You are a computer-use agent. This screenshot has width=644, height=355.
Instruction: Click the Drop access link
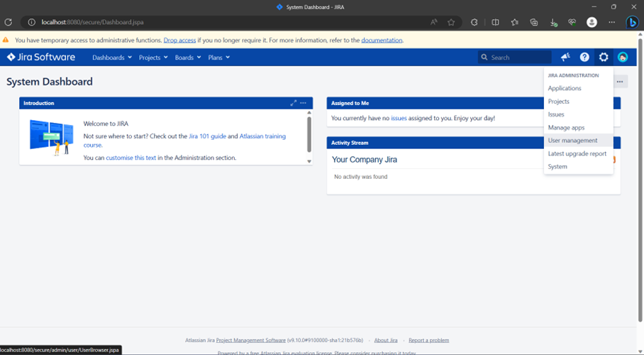pos(179,40)
